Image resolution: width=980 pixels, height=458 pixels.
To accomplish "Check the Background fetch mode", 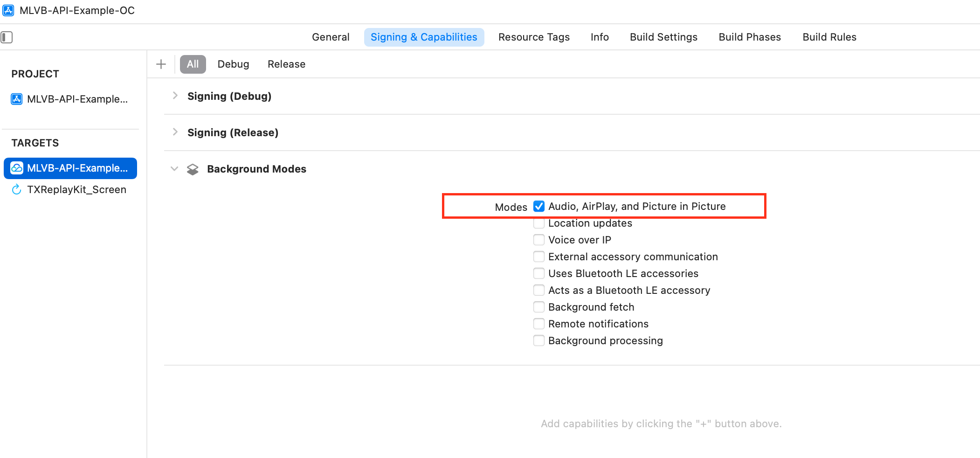I will click(x=539, y=307).
